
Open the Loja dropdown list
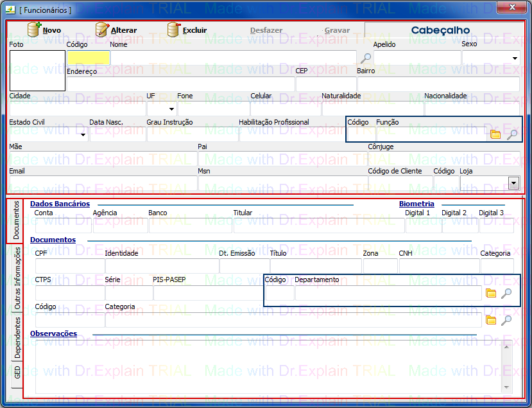pyautogui.click(x=513, y=184)
